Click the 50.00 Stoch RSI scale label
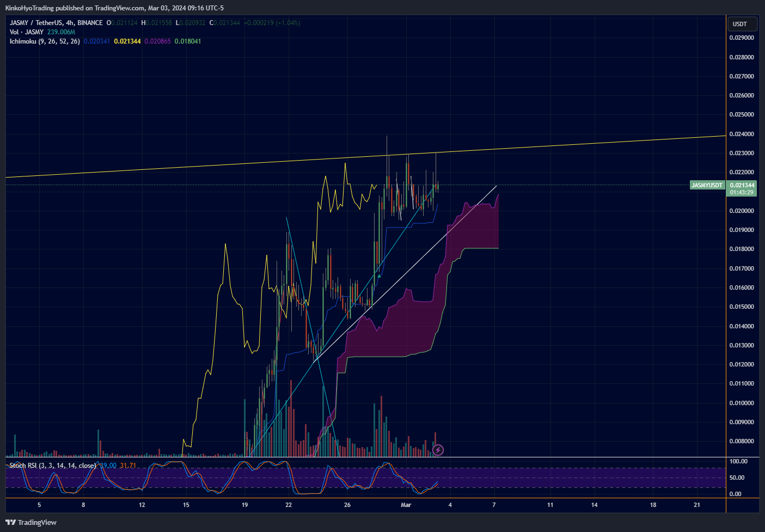The height and width of the screenshot is (532, 765). point(737,478)
